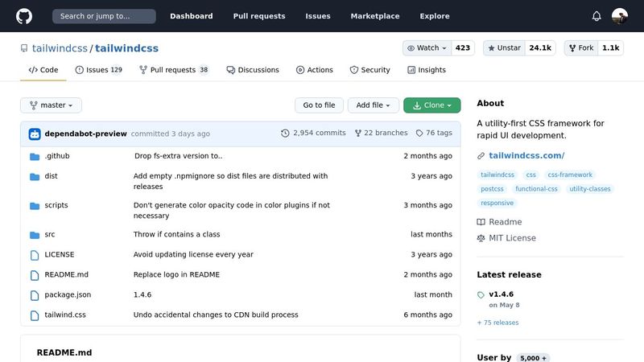Open Marketplace in top navigation
Image resolution: width=644 pixels, height=362 pixels.
375,16
